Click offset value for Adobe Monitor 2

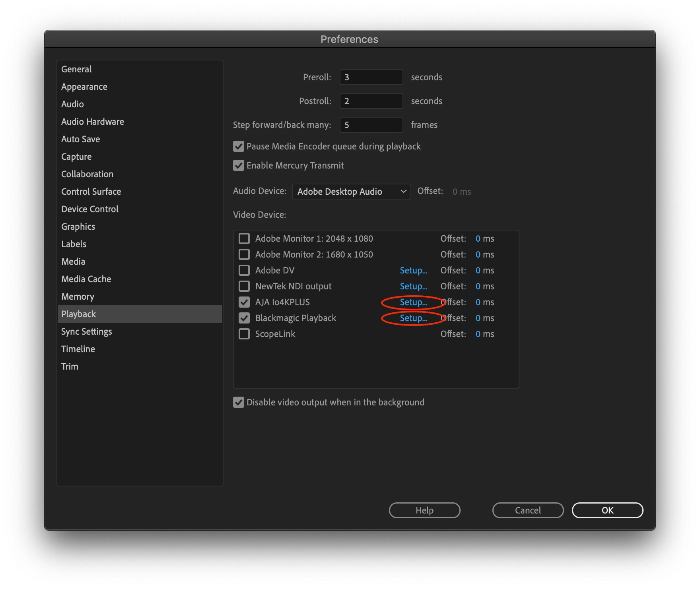click(x=478, y=254)
